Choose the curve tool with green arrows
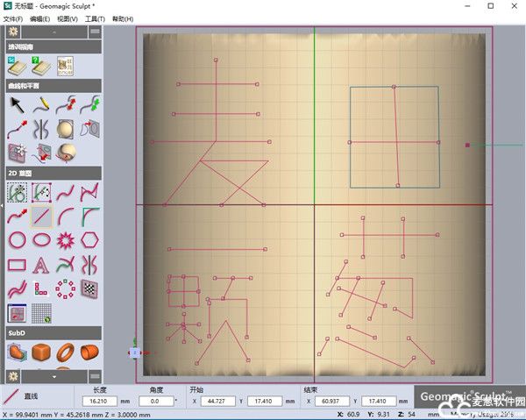 point(90,104)
